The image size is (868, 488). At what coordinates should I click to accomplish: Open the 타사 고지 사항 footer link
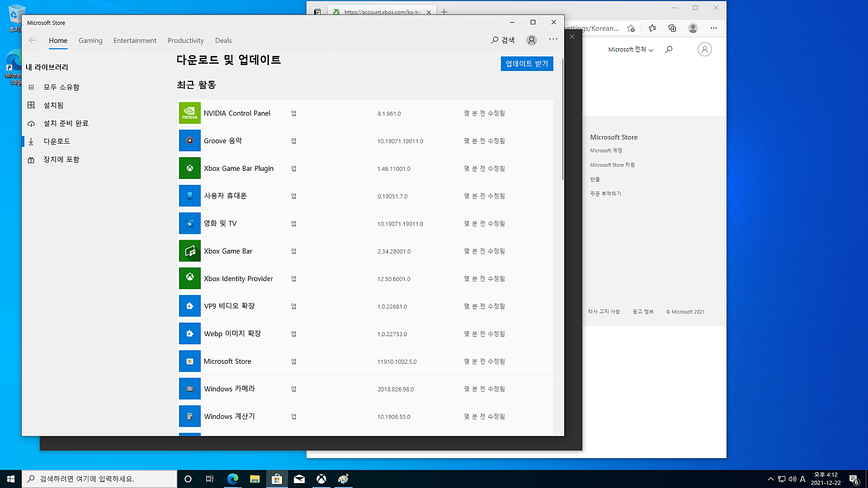(604, 312)
